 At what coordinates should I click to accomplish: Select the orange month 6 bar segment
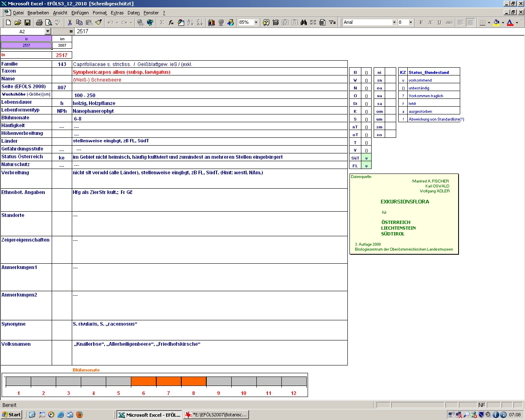pos(144,381)
